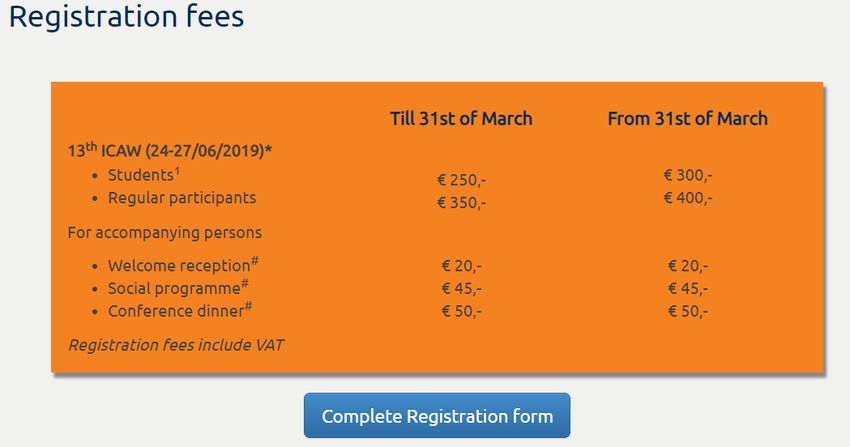Click the Registration fees heading
This screenshot has width=850, height=447.
pyautogui.click(x=126, y=16)
